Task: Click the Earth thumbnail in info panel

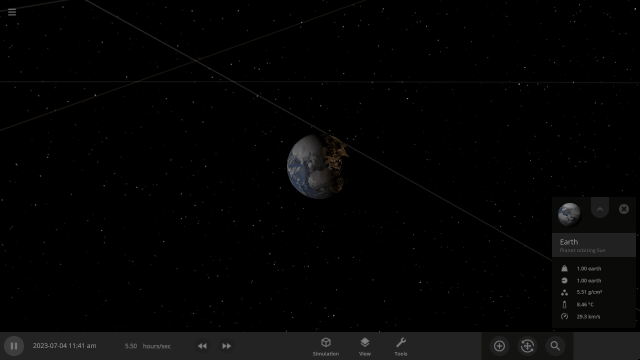Action: coord(569,214)
